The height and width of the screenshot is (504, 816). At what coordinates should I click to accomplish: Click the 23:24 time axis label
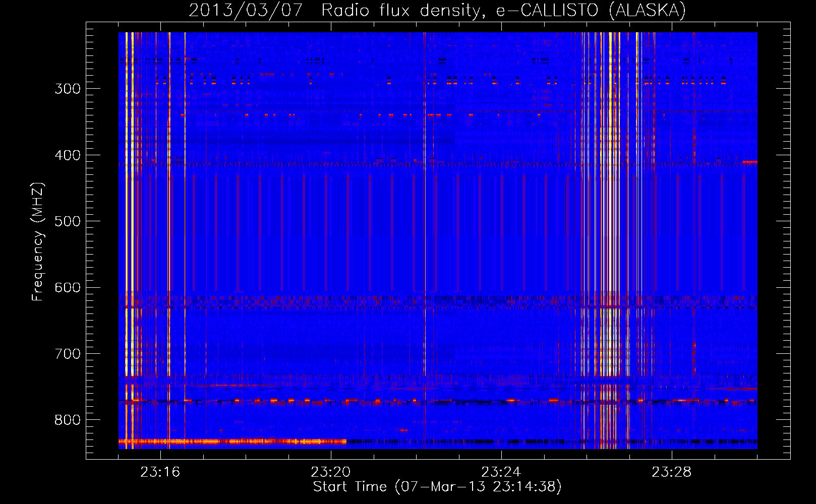point(501,472)
